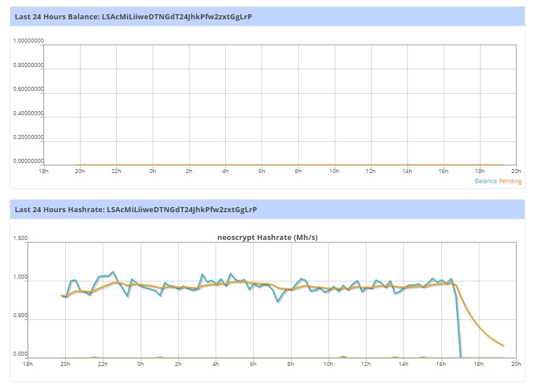This screenshot has width=535, height=392.
Task: Click the 8h tick on Balance chart
Action: click(x=298, y=171)
